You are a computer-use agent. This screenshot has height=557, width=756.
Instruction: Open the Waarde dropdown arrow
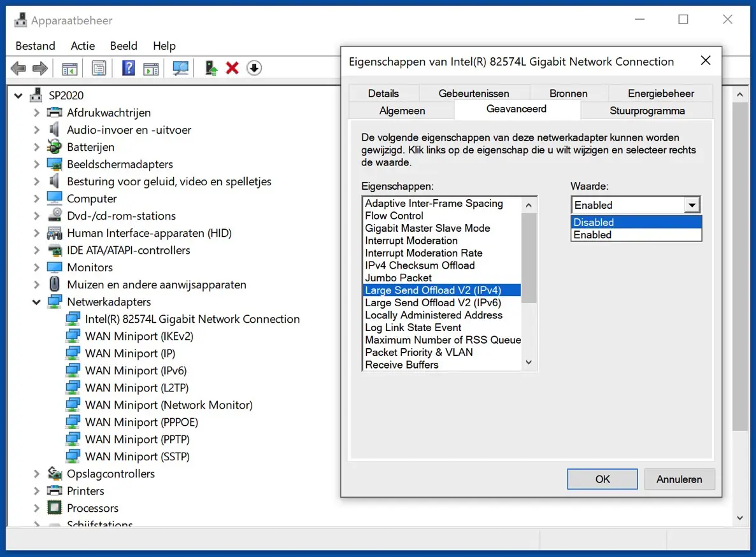pos(692,205)
